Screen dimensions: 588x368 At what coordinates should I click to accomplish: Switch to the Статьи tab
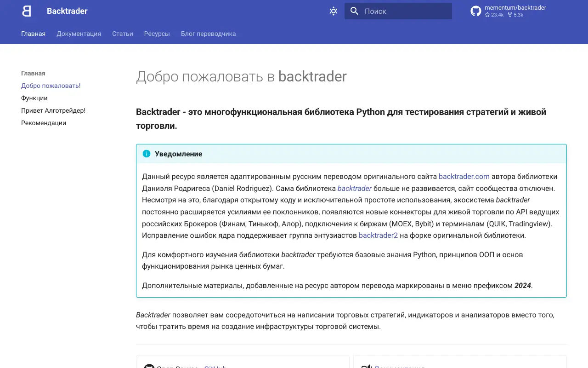123,34
